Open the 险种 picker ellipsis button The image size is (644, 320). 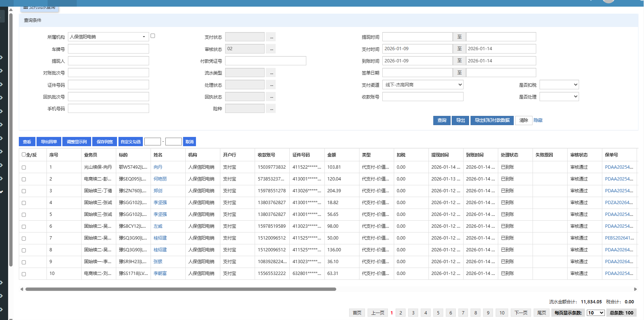(x=271, y=109)
